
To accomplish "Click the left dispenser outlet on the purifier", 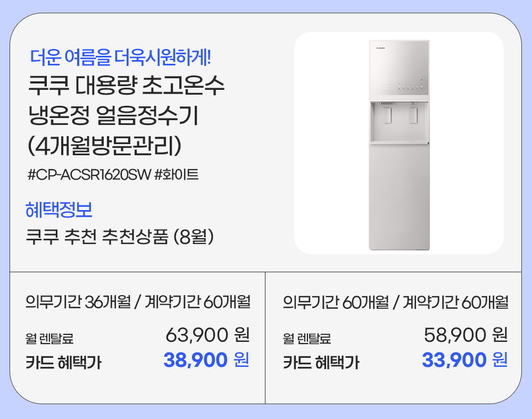I will tap(388, 115).
